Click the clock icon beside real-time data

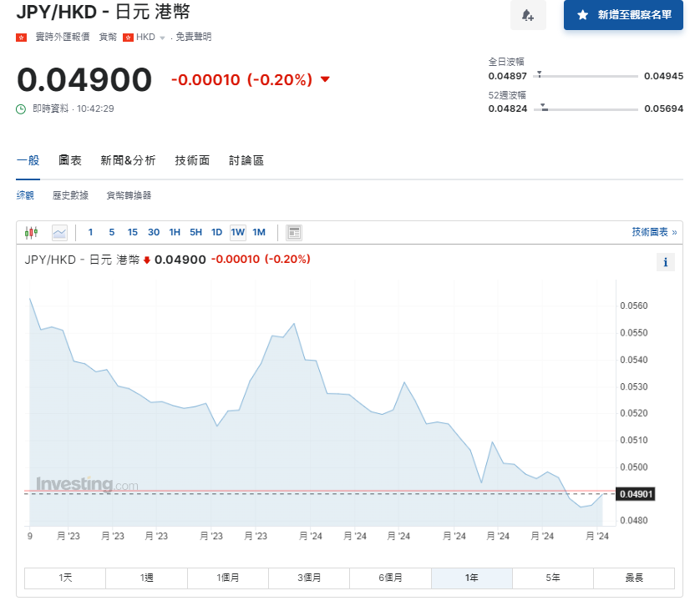(22, 109)
